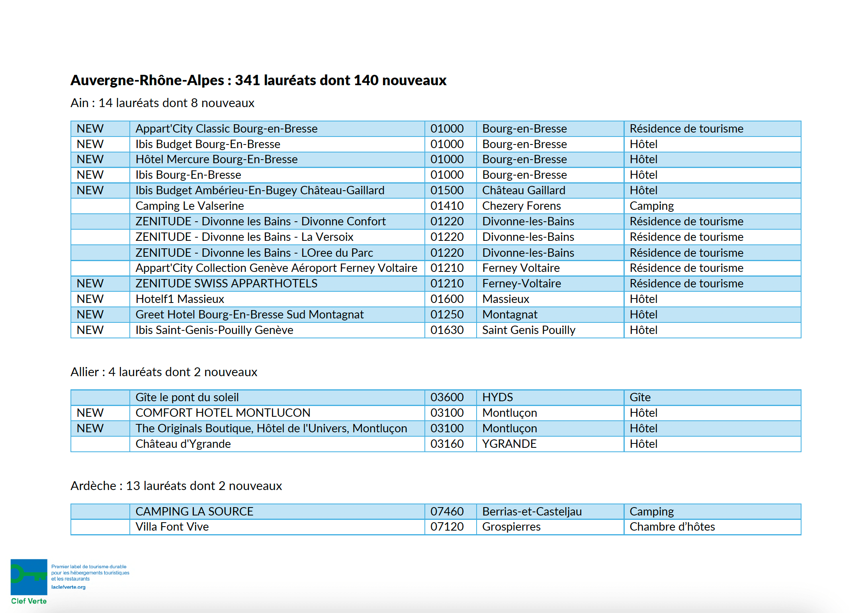Click Ferney-Voltaire city cell, ZENITUDE SWISS row
868x613 pixels.
(x=550, y=284)
